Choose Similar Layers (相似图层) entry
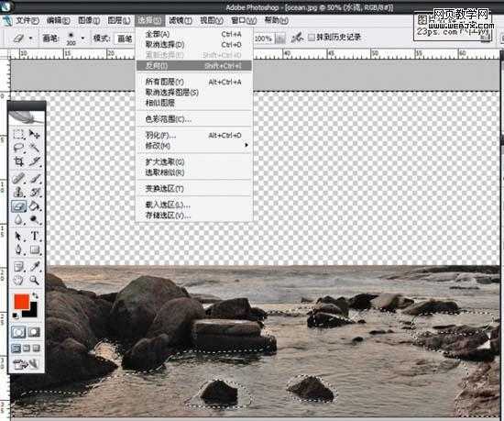Viewport: 504px width, 421px height. click(x=194, y=103)
